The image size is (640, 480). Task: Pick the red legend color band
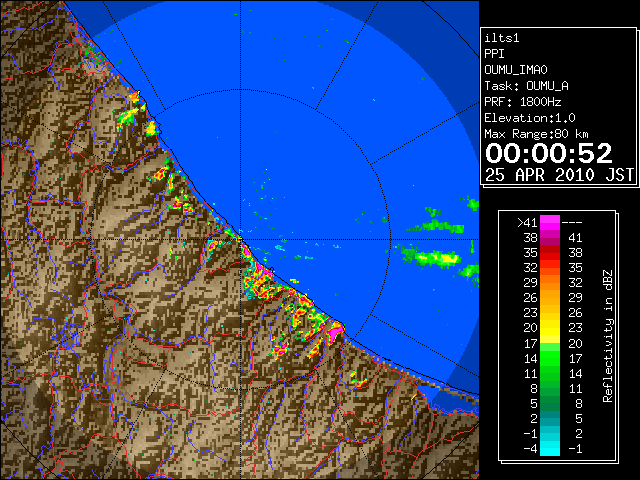(x=550, y=253)
